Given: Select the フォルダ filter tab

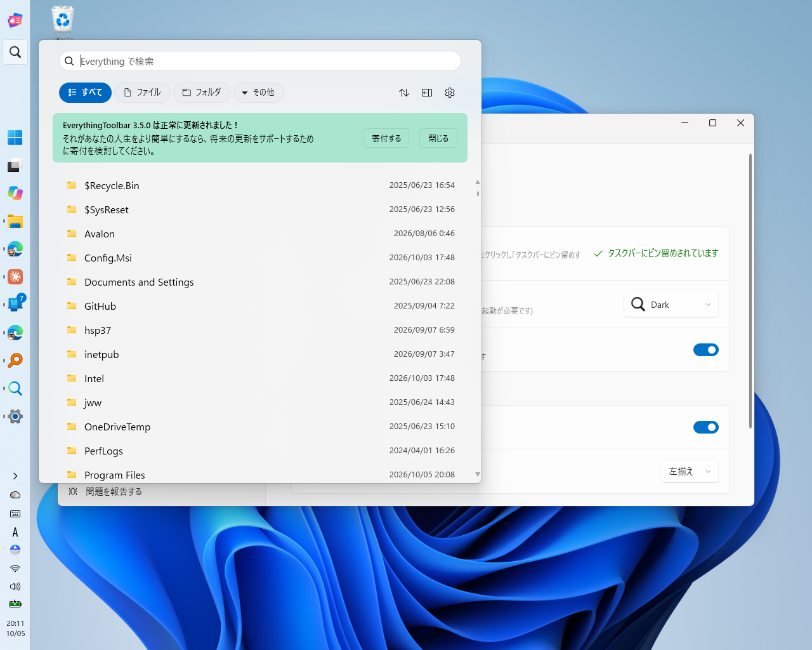Looking at the screenshot, I should pos(202,93).
